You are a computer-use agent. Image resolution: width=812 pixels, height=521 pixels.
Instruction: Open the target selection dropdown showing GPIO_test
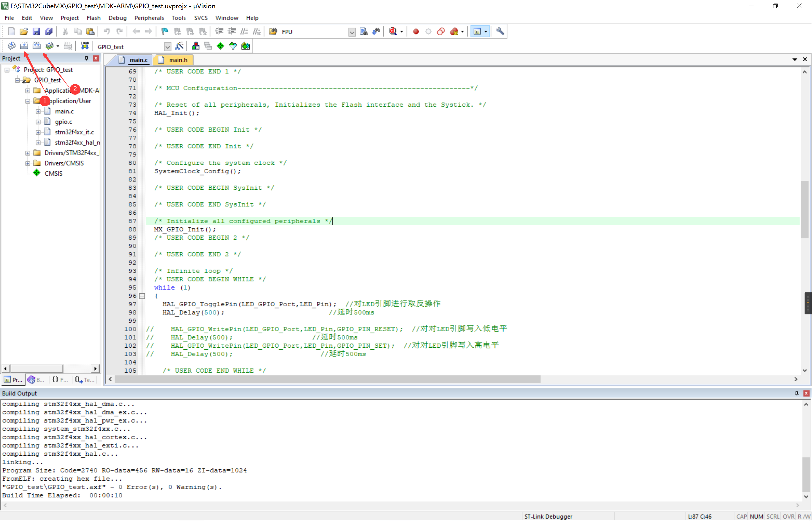[167, 47]
